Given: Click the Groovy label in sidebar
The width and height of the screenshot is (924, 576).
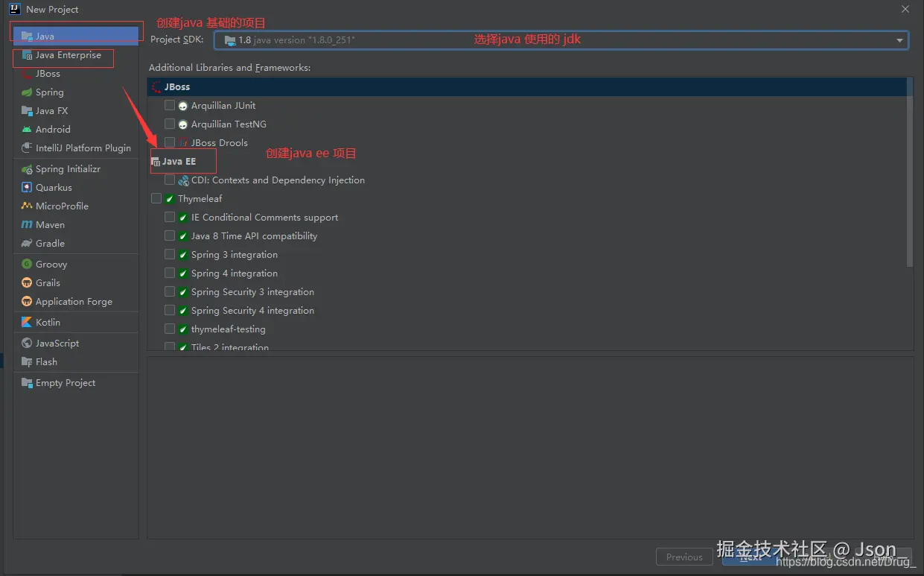Looking at the screenshot, I should point(51,265).
